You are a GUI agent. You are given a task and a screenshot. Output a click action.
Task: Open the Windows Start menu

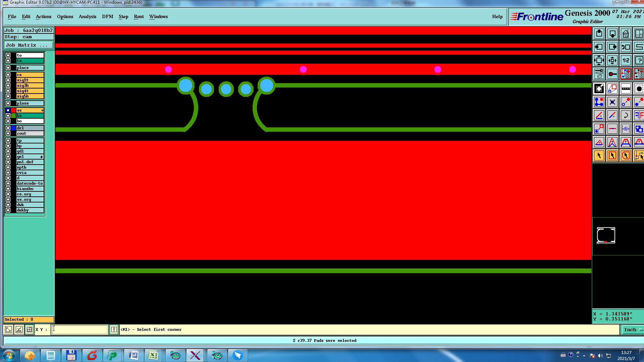9,355
